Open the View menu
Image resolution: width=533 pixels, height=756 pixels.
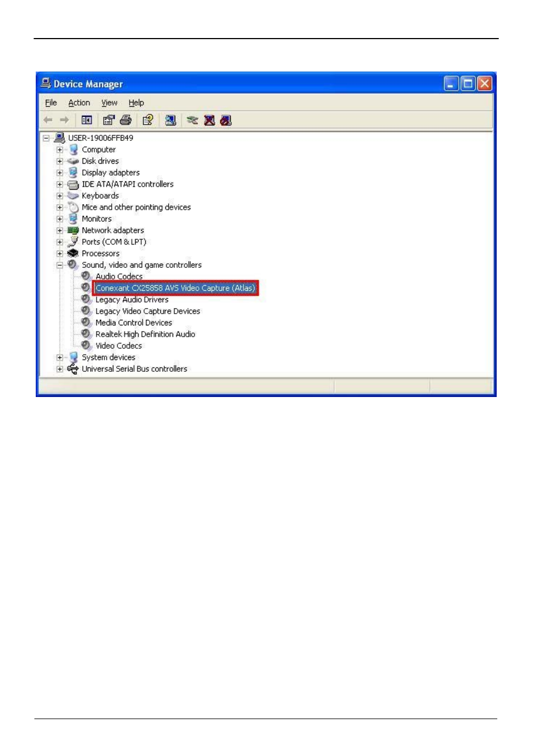point(109,103)
